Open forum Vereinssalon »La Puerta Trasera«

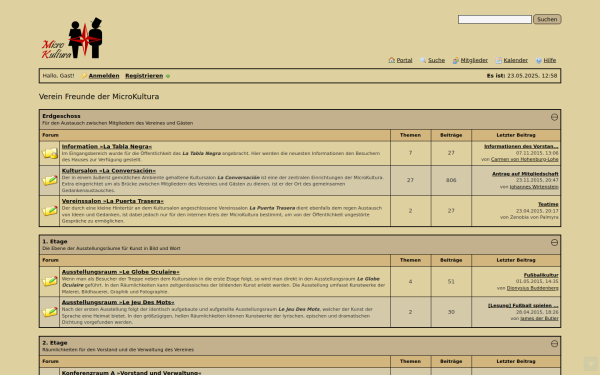pos(112,201)
